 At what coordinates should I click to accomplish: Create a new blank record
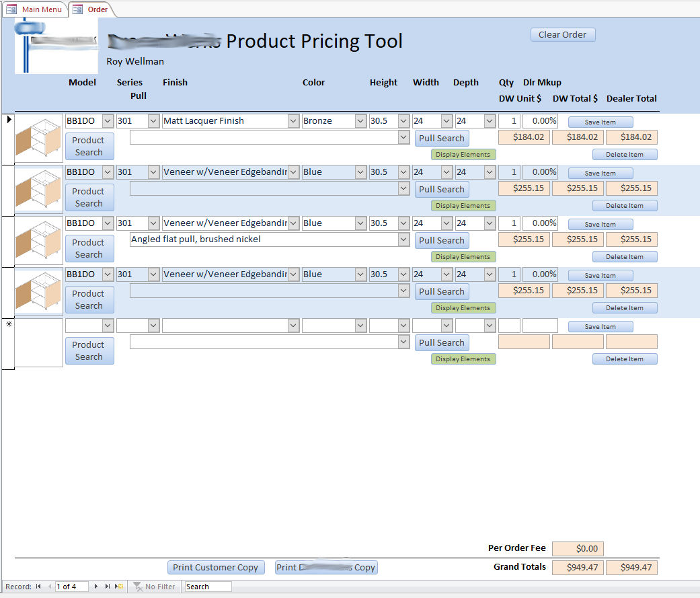[x=120, y=587]
